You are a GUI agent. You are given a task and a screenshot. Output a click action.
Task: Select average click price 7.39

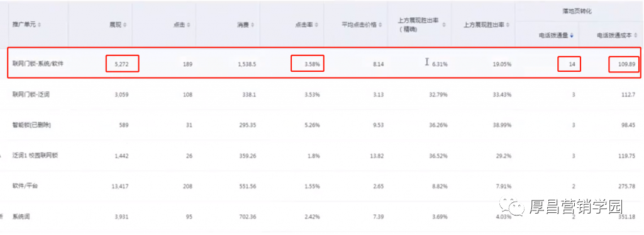coord(379,217)
